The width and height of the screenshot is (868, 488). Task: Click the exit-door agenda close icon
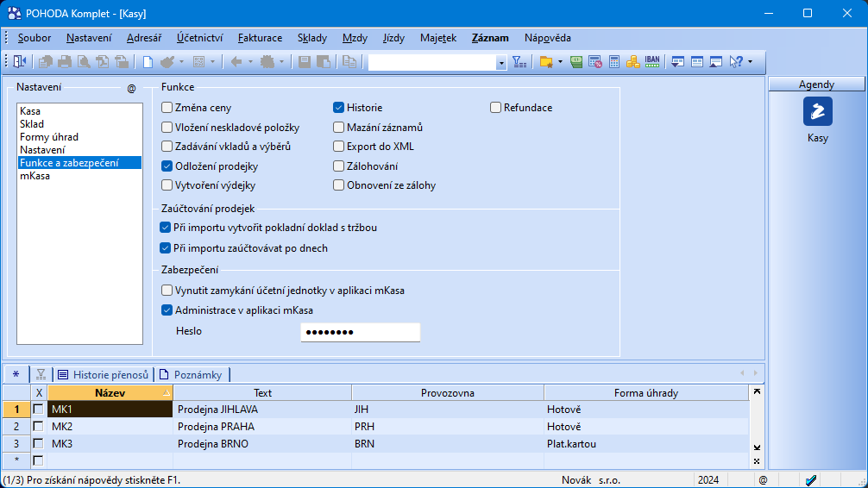[x=19, y=62]
